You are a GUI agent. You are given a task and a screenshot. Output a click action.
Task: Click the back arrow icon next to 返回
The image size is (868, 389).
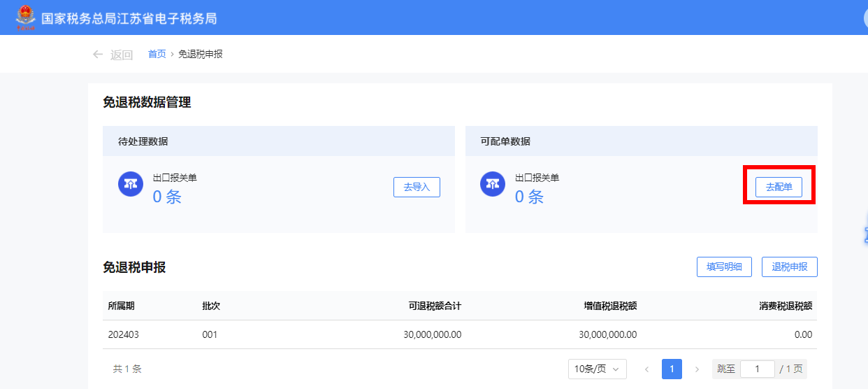click(x=98, y=55)
